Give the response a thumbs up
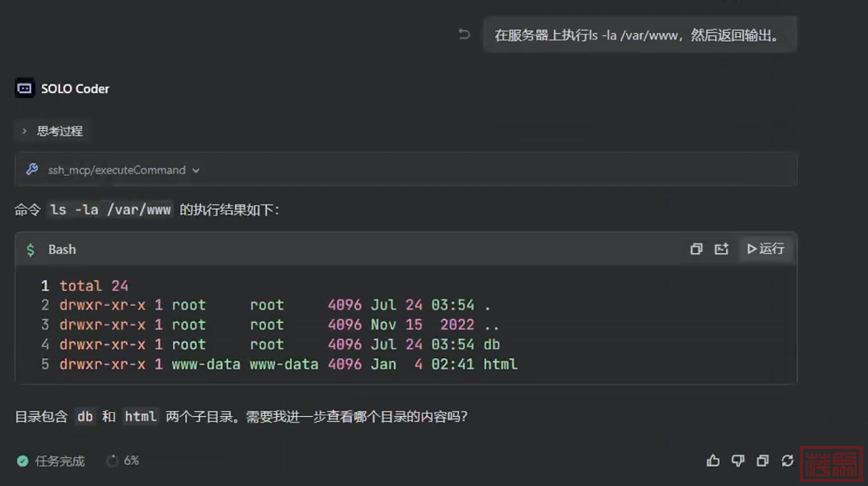868x486 pixels. coord(713,460)
